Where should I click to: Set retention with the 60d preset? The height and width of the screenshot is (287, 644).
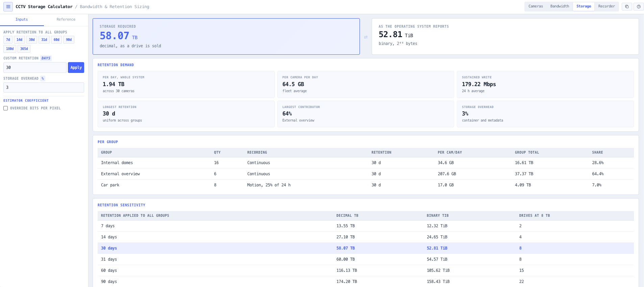tap(56, 40)
